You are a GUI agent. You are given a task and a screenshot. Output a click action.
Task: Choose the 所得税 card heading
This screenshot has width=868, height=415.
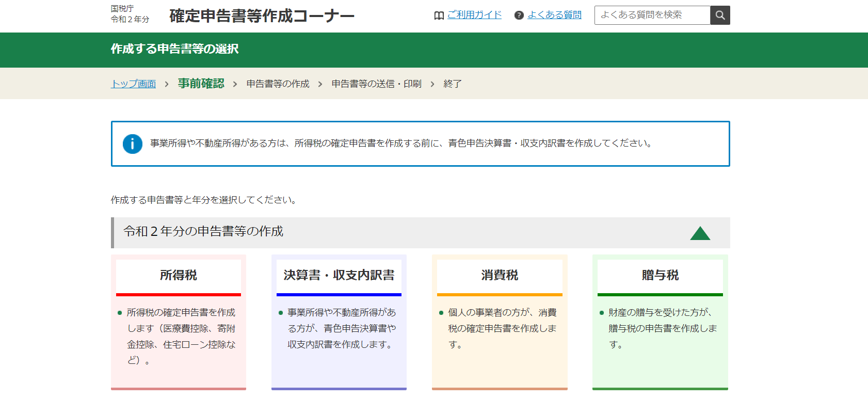point(179,276)
